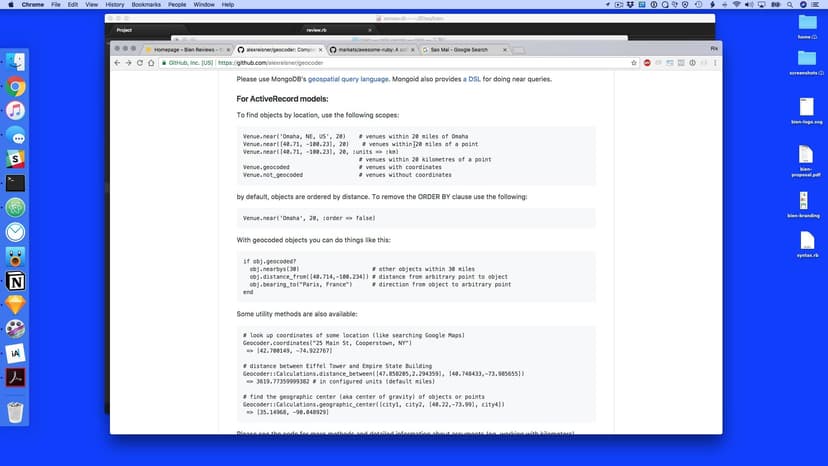Bookmark this page with the star icon
Image resolution: width=828 pixels, height=466 pixels.
point(634,62)
